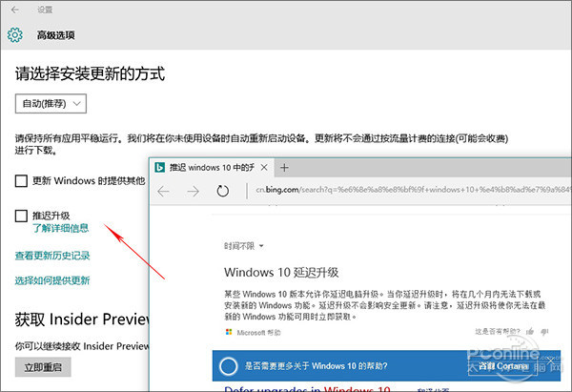Screen dimensions: 572x392
Task: Click the Microsoft logo beside 帮助
Action: click(x=229, y=332)
